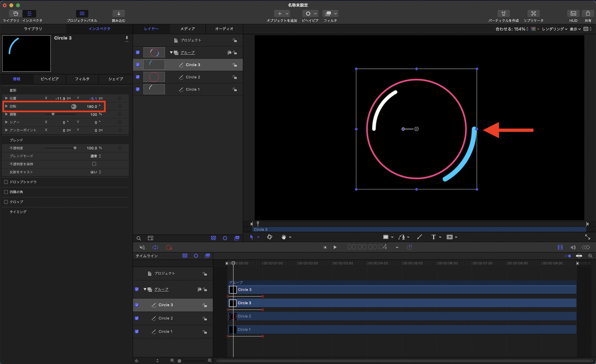596x364 pixels.
Task: Expand the 回転 rotation disclosure triangle
Action: 6,106
